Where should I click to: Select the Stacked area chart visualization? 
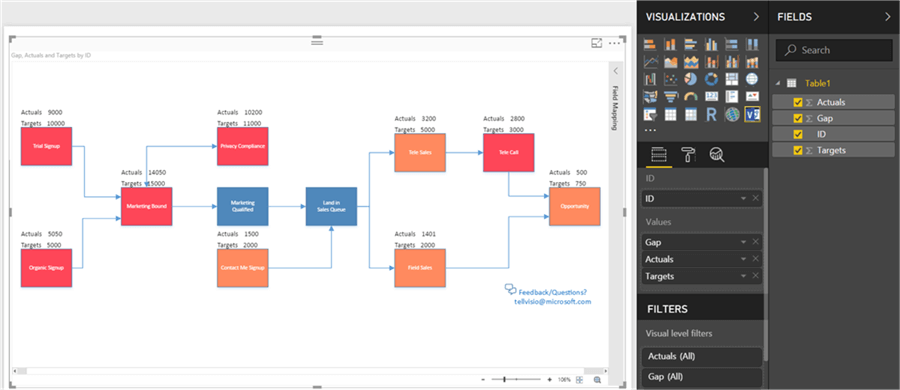690,61
